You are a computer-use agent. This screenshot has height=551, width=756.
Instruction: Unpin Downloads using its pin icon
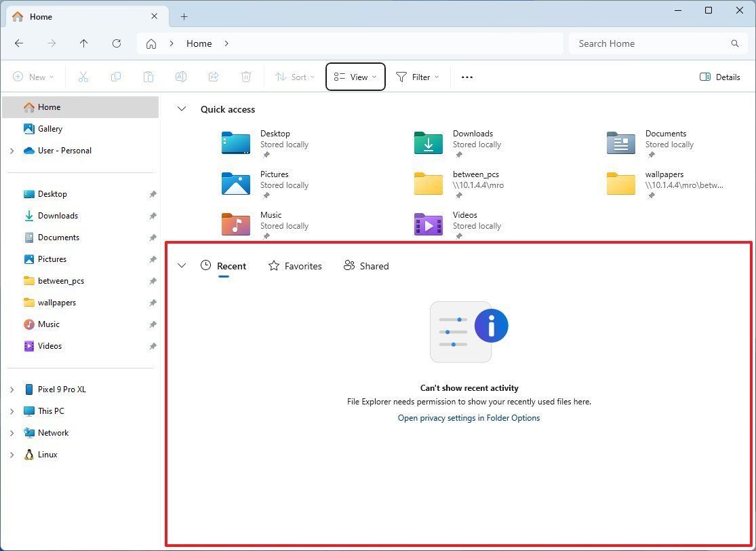point(153,215)
